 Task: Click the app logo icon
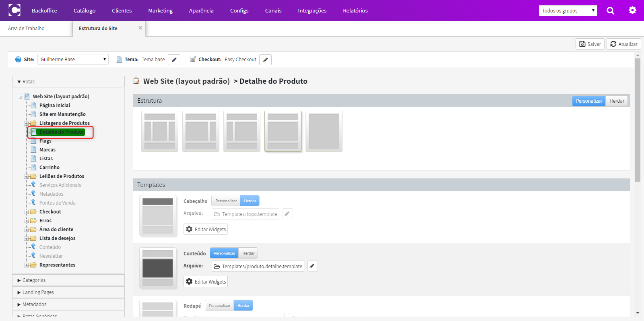pyautogui.click(x=14, y=10)
